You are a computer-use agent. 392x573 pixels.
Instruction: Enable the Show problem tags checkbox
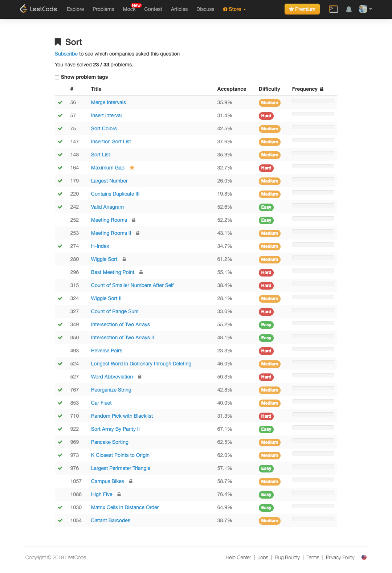coord(57,77)
